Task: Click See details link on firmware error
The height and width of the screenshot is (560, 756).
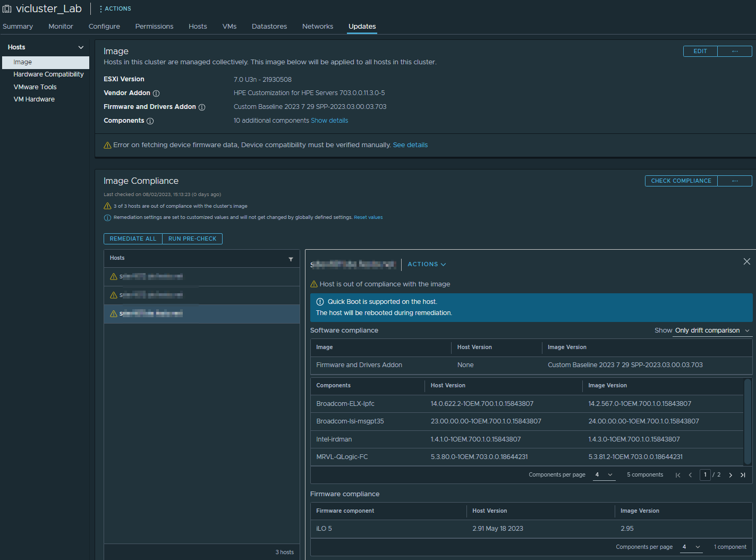Action: click(x=410, y=145)
